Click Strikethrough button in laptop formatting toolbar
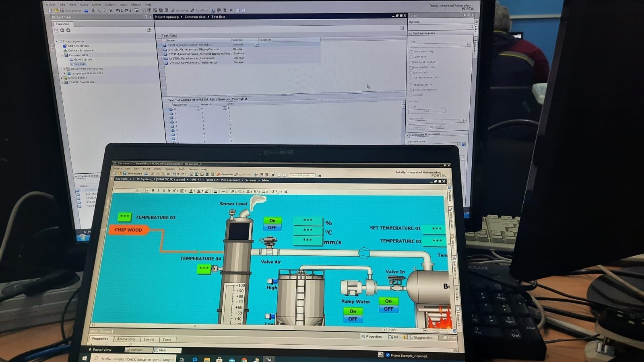 [169, 191]
